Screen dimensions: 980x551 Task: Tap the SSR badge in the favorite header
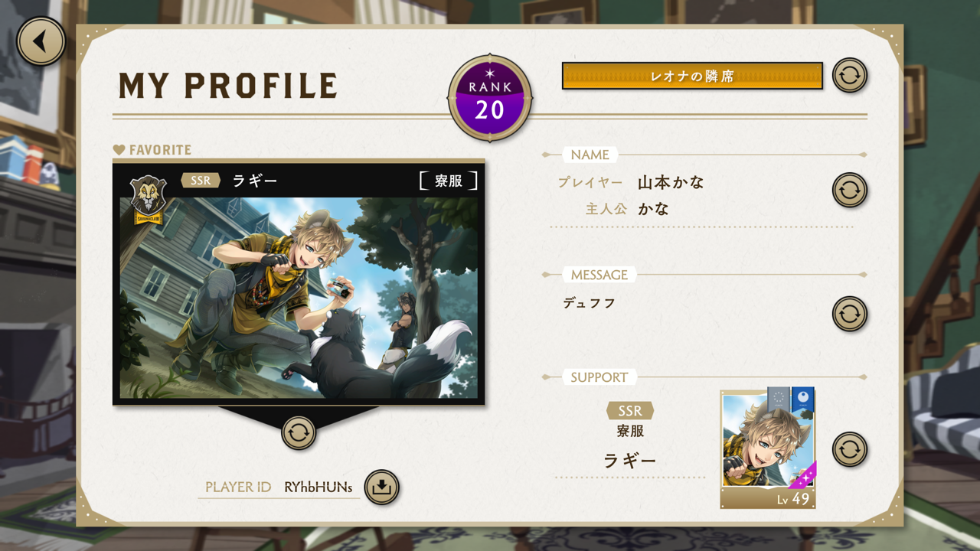(x=201, y=181)
